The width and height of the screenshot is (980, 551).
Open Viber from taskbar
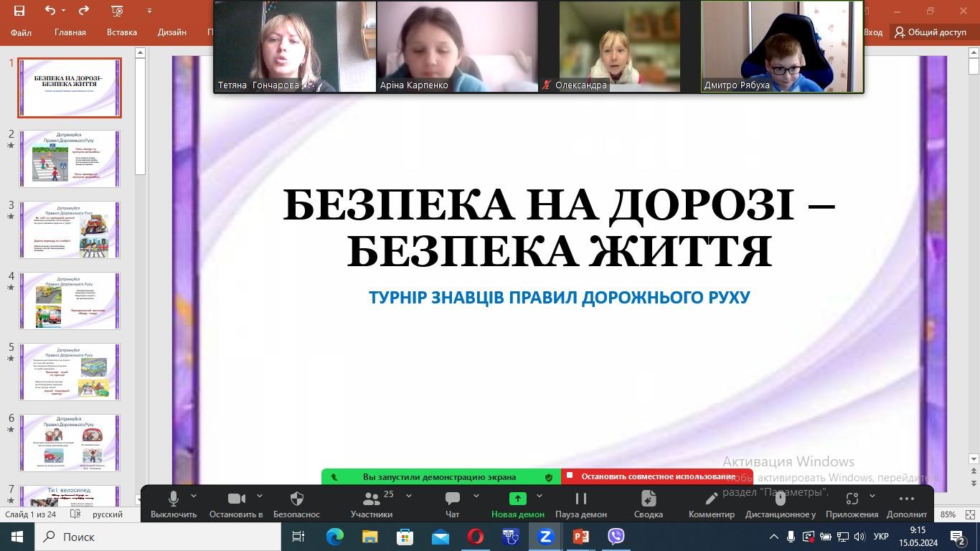pos(616,537)
